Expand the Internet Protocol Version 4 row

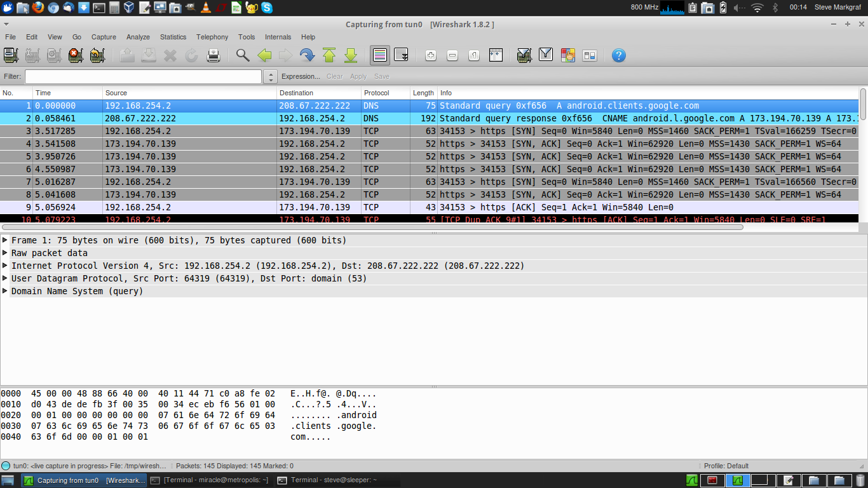[x=5, y=266]
